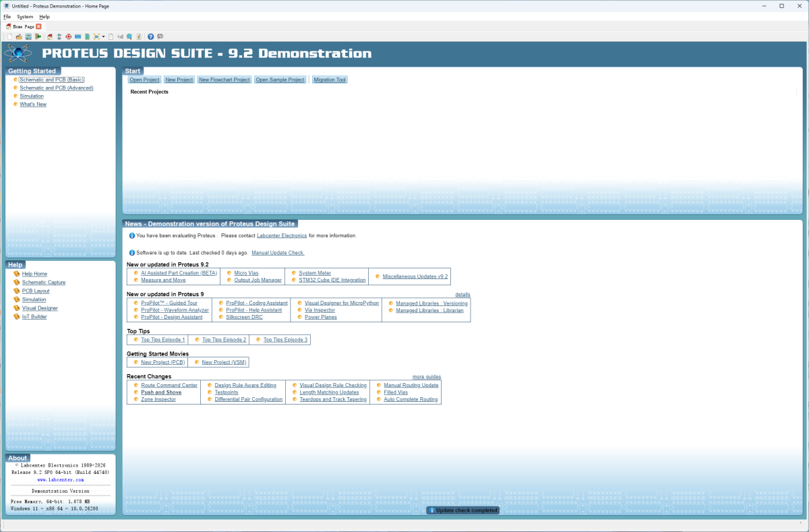Click the Open Project button
The width and height of the screenshot is (809, 532).
click(144, 80)
